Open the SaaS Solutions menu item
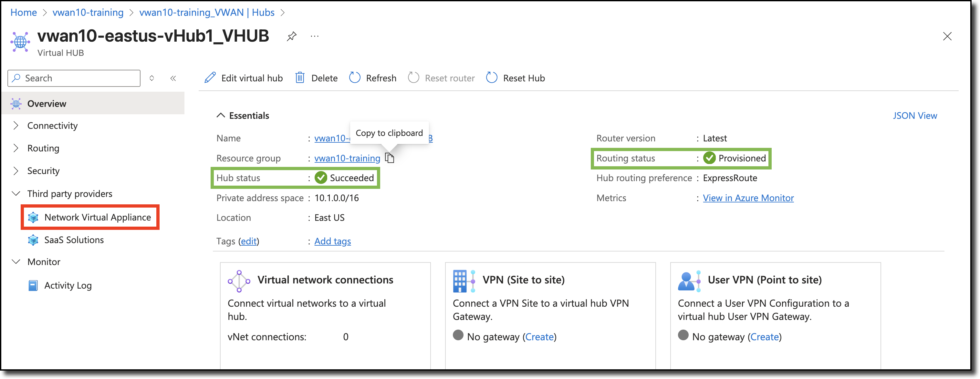This screenshot has width=980, height=379. [74, 240]
